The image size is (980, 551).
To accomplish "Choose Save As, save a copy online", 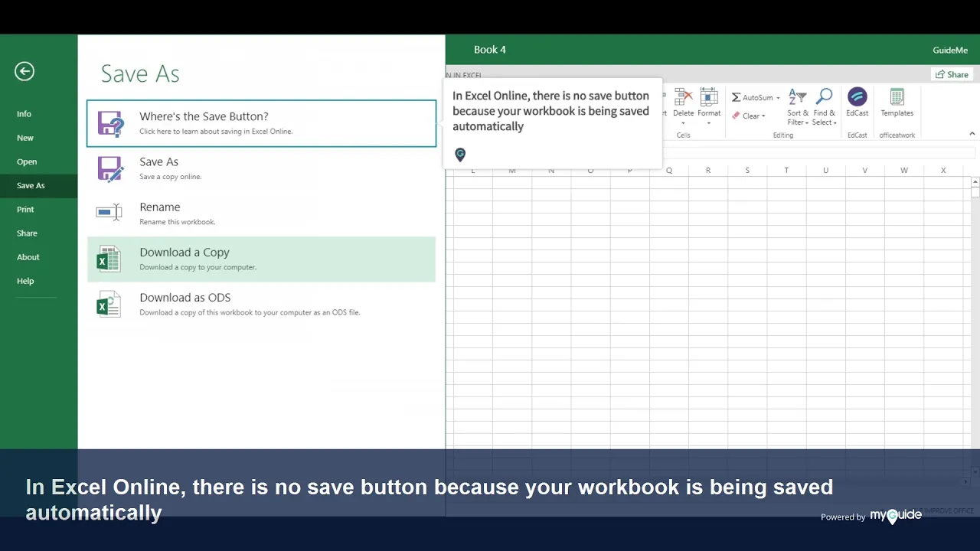I will [261, 168].
